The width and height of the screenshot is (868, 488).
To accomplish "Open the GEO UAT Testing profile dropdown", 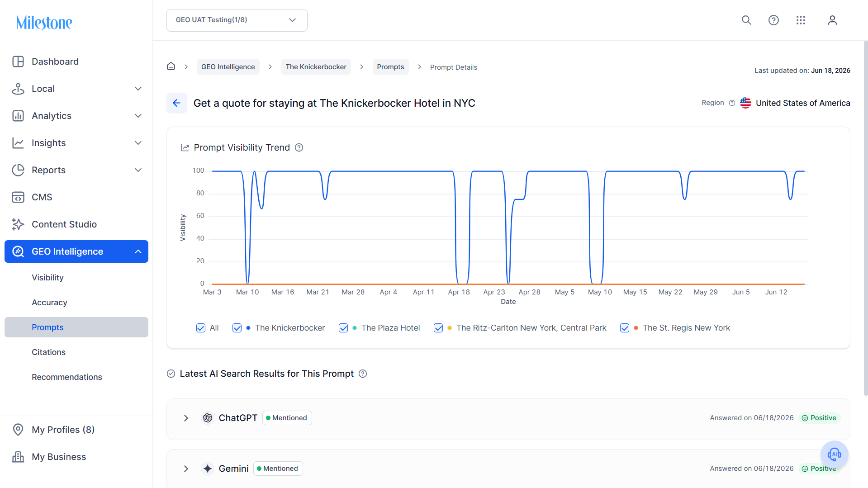I will 237,20.
